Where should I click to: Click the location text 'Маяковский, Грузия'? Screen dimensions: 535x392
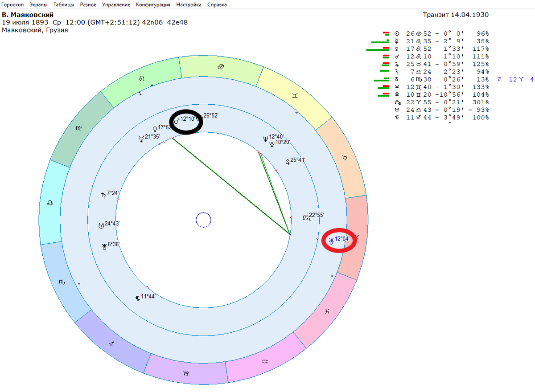[x=35, y=30]
